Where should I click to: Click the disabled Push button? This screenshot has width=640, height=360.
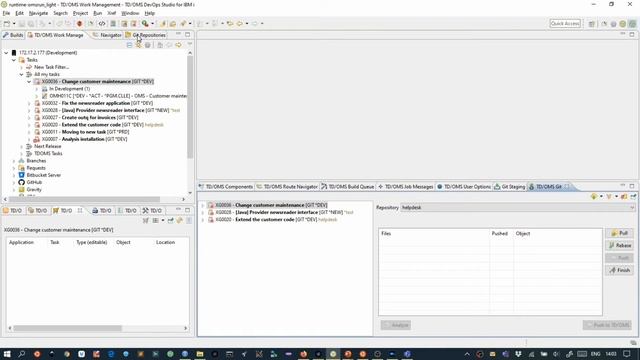(619, 258)
